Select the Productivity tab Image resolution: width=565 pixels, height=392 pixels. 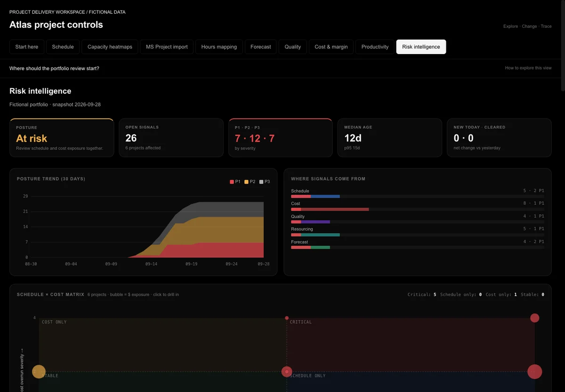pos(375,47)
